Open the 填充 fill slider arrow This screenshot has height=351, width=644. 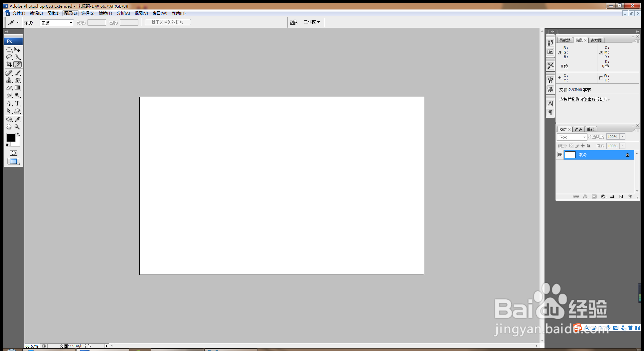[622, 146]
